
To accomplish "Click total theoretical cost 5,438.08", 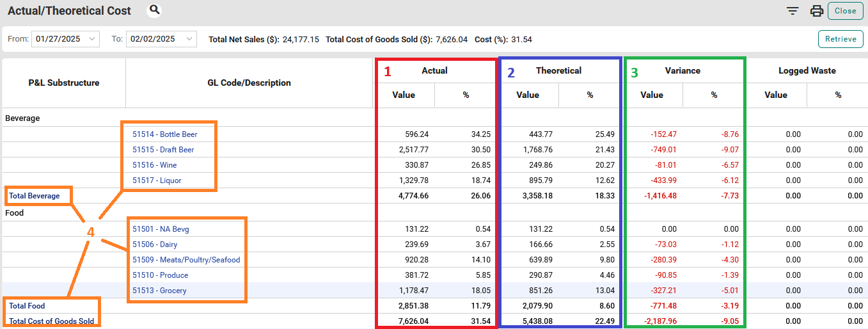I will coord(537,321).
